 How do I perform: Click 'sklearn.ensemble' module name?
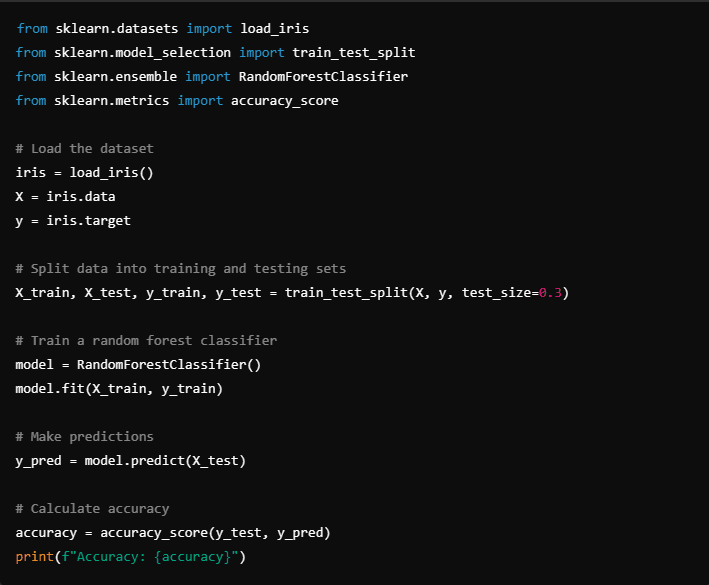[115, 77]
